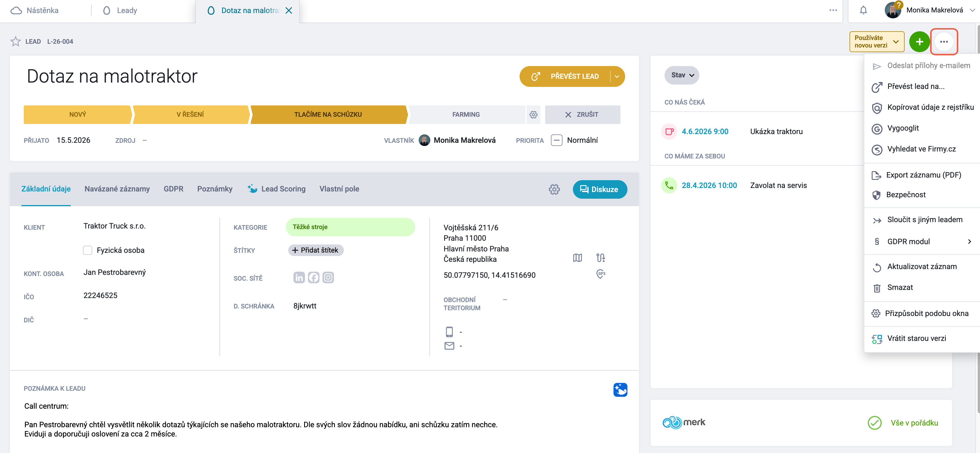Viewport: 980px width, 453px height.
Task: Choose Sloučit s jiným leadem
Action: [922, 220]
